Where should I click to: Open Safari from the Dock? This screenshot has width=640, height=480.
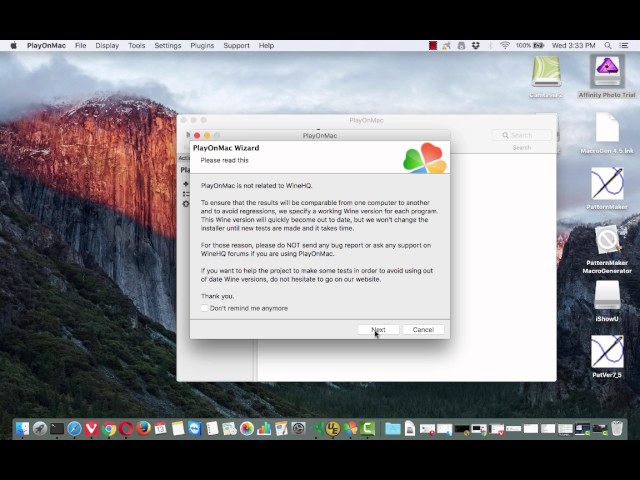pyautogui.click(x=74, y=429)
